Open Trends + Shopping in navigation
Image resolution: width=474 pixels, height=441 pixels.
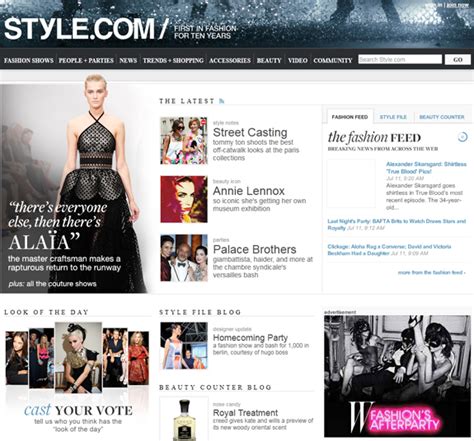[173, 60]
